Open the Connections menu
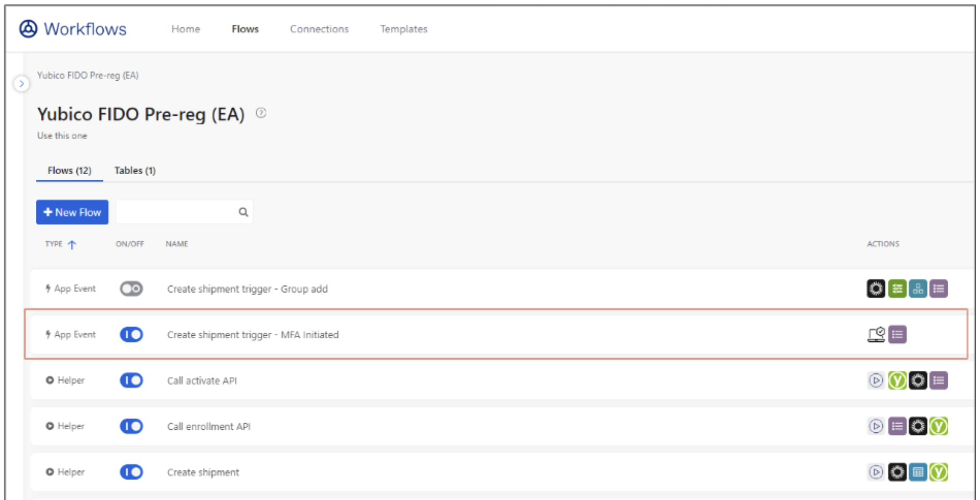This screenshot has height=500, width=980. [319, 29]
